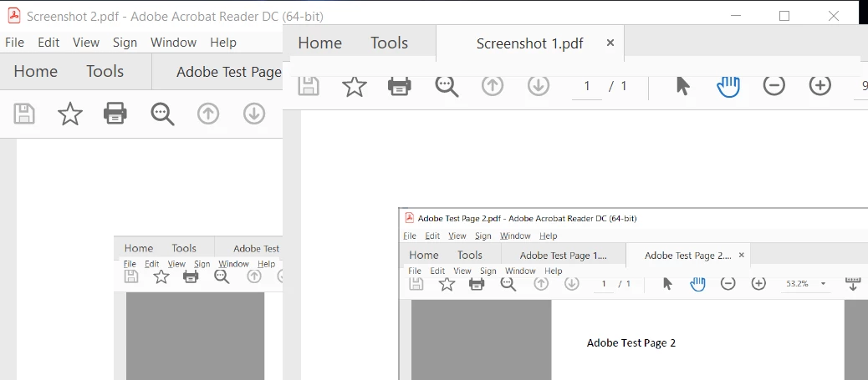Click the bookmark star in Screenshot 1.pdf toolbar
Viewport: 868px width, 380px height.
click(x=355, y=86)
